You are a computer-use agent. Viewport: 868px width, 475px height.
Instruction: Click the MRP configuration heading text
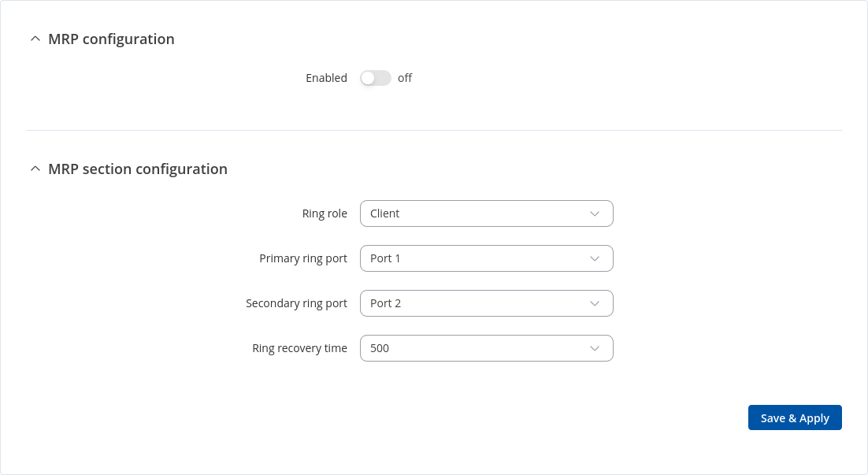coord(111,39)
